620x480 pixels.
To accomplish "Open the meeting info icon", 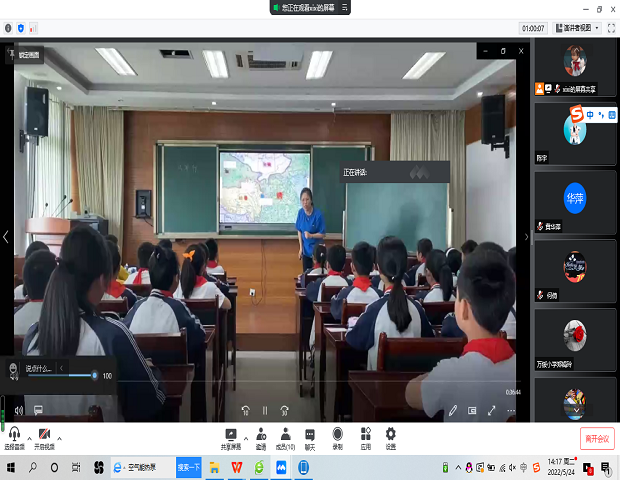I will tap(8, 28).
